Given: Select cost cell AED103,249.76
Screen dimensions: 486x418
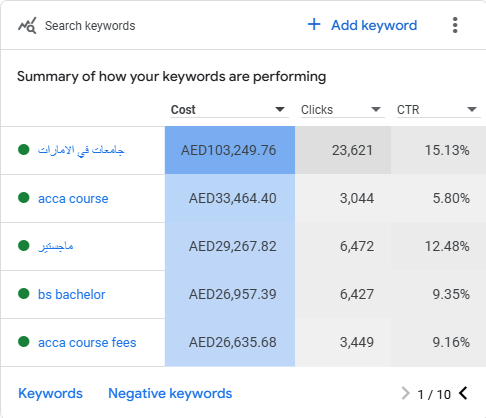Looking at the screenshot, I should point(230,150).
